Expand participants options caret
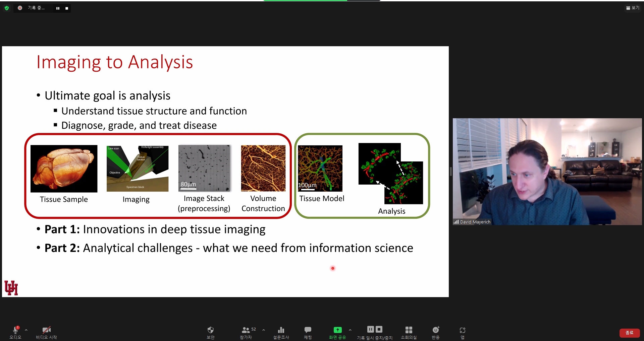This screenshot has width=644, height=341. click(x=264, y=330)
